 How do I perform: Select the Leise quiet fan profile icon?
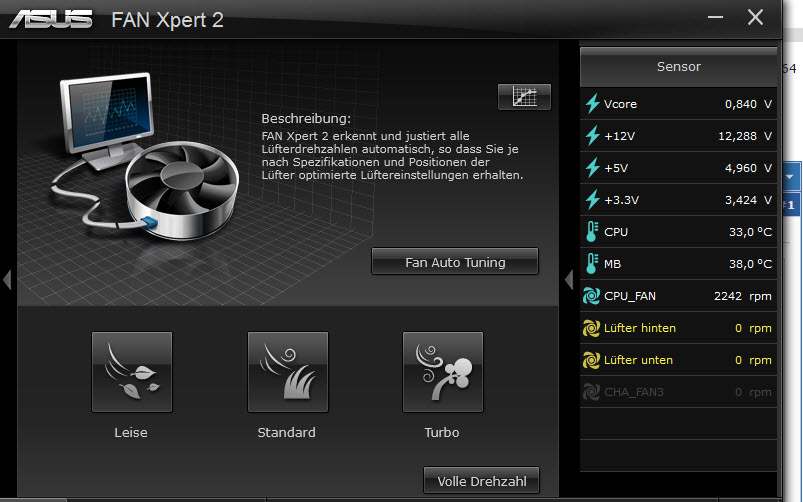pyautogui.click(x=132, y=372)
